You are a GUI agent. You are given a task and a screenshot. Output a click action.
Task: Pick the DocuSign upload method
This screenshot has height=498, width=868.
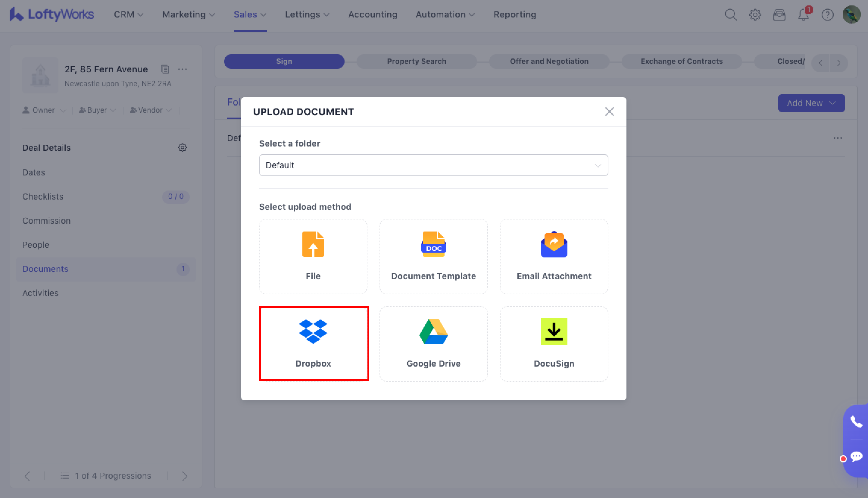(554, 343)
